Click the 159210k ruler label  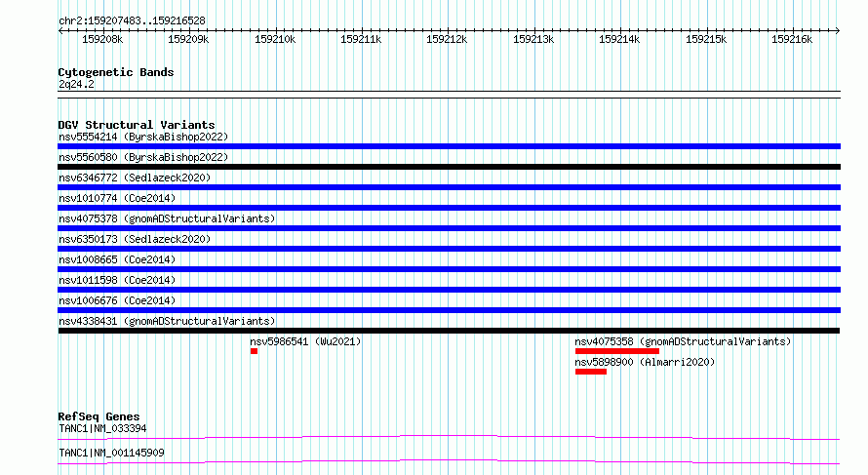click(275, 39)
